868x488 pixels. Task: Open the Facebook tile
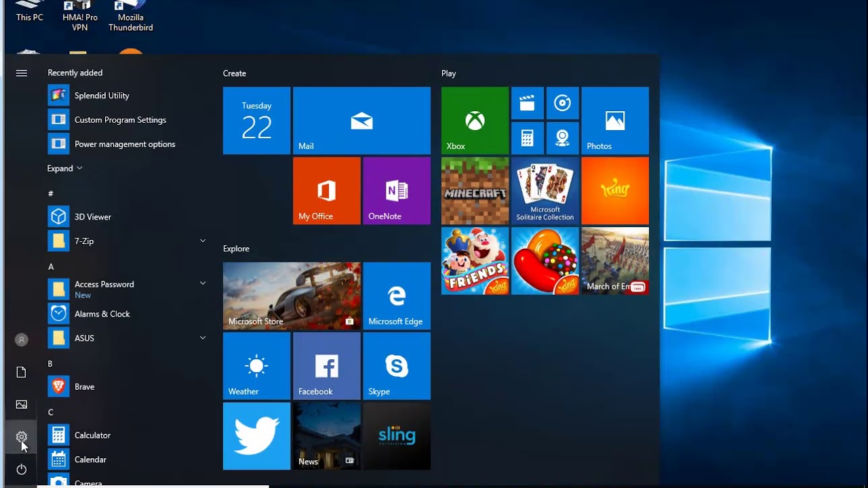tap(326, 366)
